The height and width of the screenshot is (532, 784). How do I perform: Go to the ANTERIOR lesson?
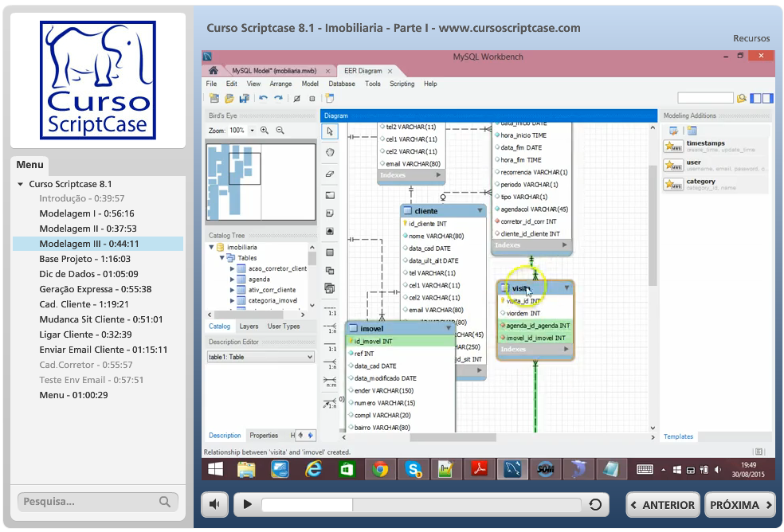coord(664,505)
